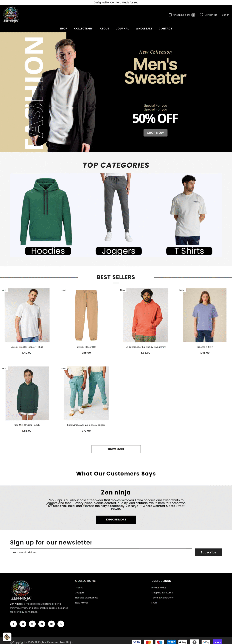Open the YouTube social icon in footer
This screenshot has height=644, width=232.
pos(51,624)
